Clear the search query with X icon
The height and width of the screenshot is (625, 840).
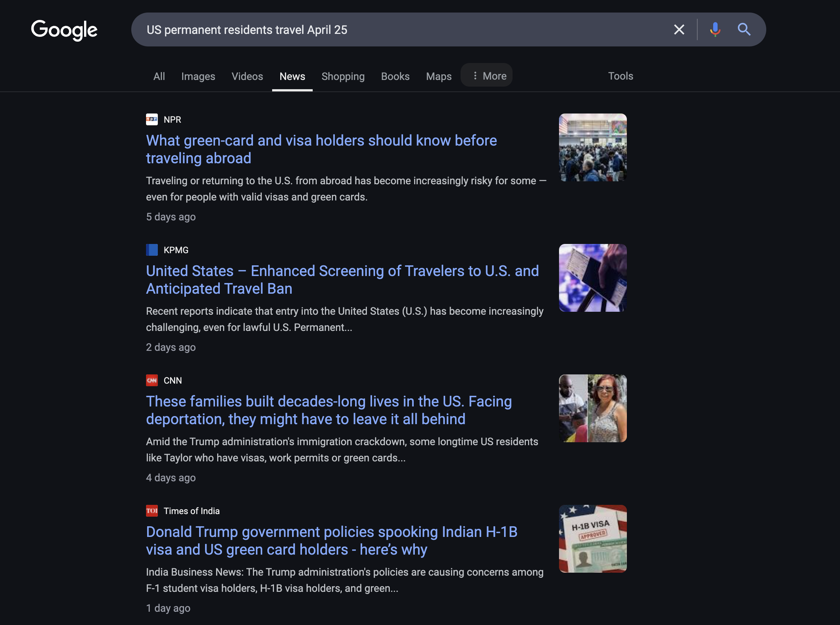click(679, 29)
